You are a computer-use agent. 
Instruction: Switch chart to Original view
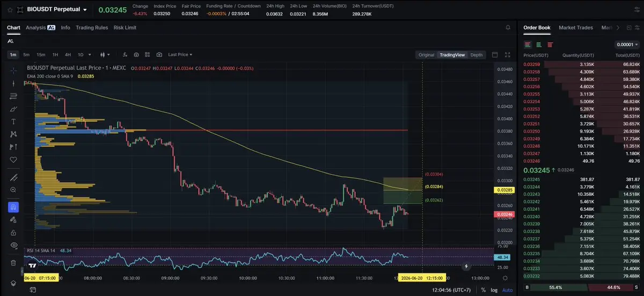[x=426, y=55]
